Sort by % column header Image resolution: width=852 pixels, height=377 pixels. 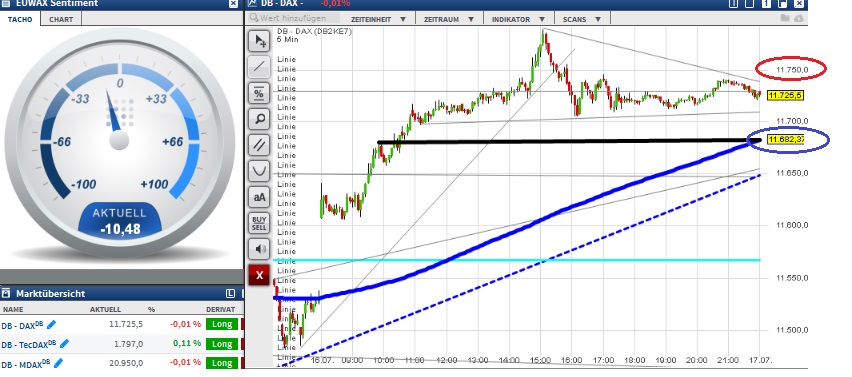click(152, 309)
